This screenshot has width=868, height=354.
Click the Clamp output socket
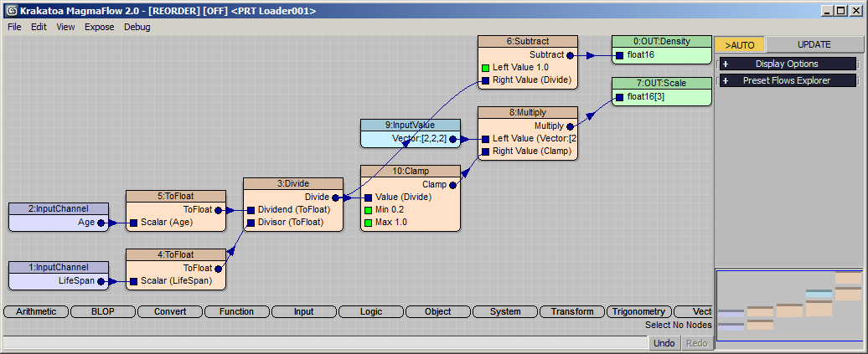point(452,185)
